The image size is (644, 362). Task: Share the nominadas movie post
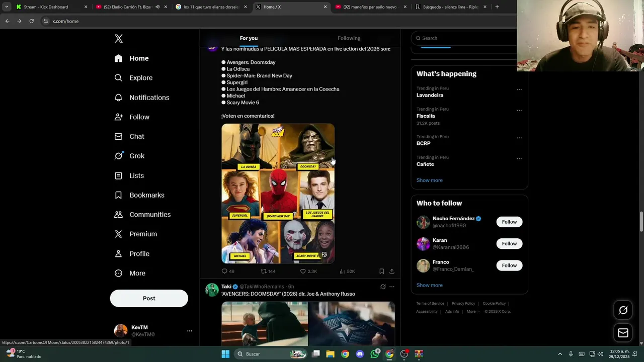point(392,271)
